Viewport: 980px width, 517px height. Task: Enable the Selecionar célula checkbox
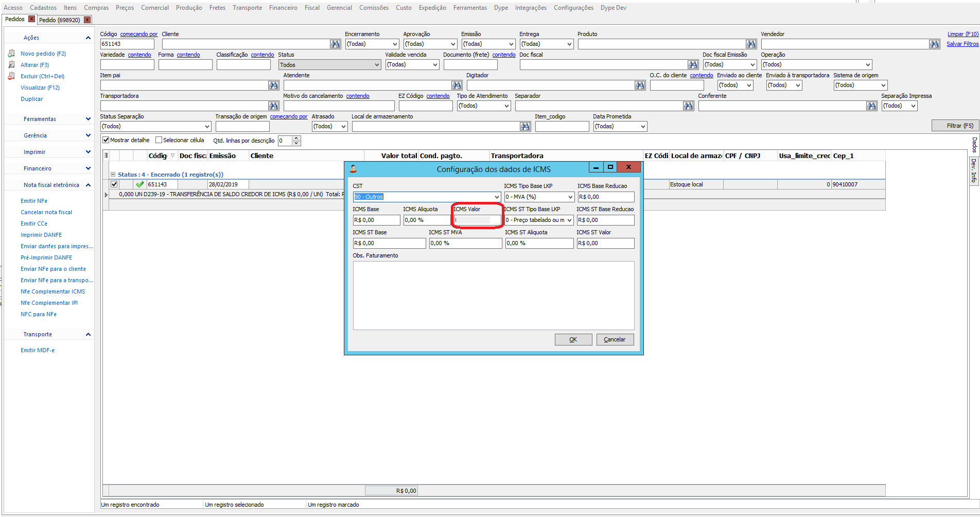159,140
